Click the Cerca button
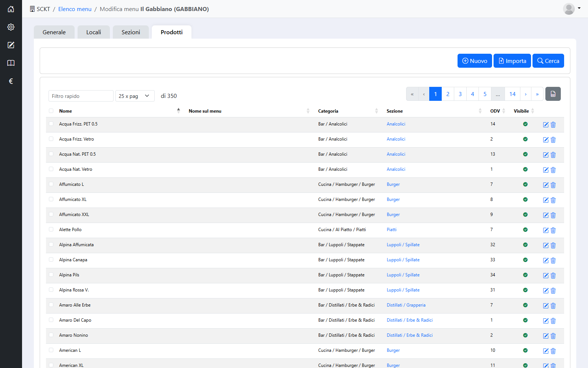The image size is (588, 368). click(x=548, y=61)
